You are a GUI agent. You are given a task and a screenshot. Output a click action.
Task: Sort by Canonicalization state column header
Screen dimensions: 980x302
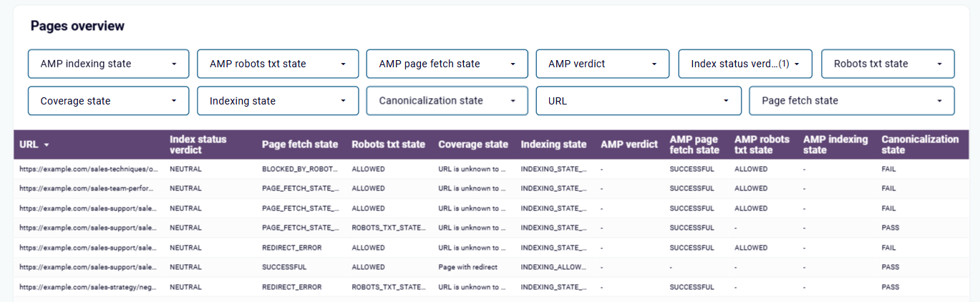920,145
